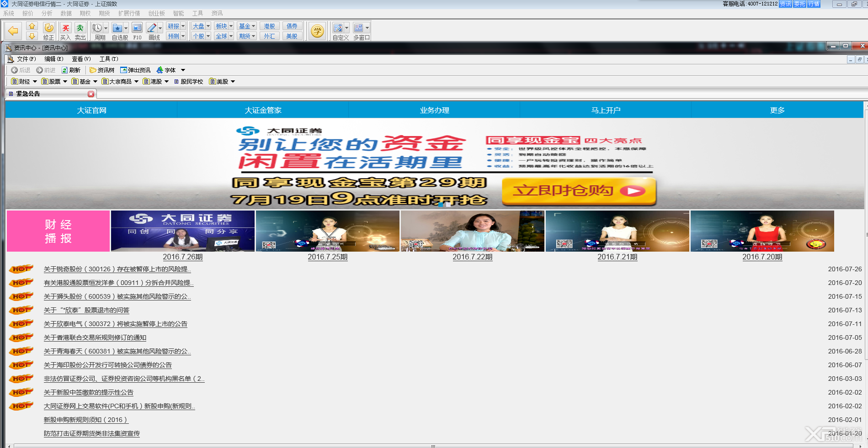Image resolution: width=868 pixels, height=448 pixels.
Task: Click the 债券 toolbar button
Action: pos(292,26)
